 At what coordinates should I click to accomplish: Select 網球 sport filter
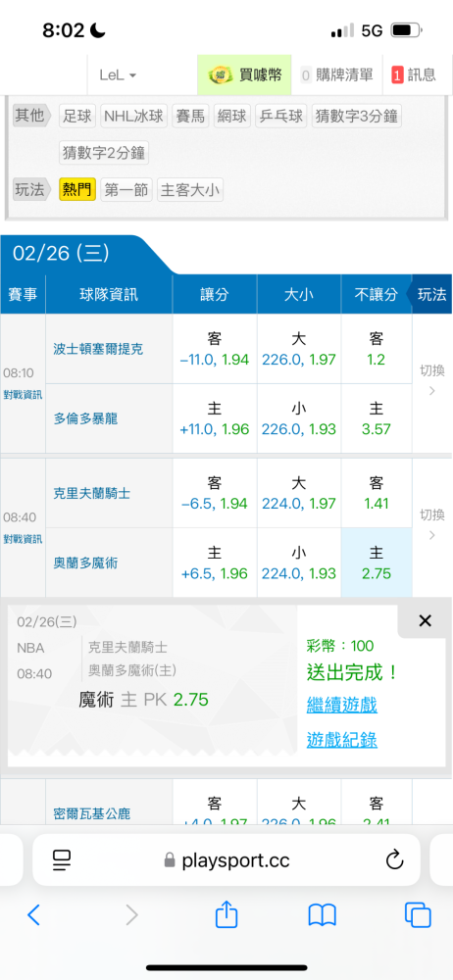click(x=232, y=116)
